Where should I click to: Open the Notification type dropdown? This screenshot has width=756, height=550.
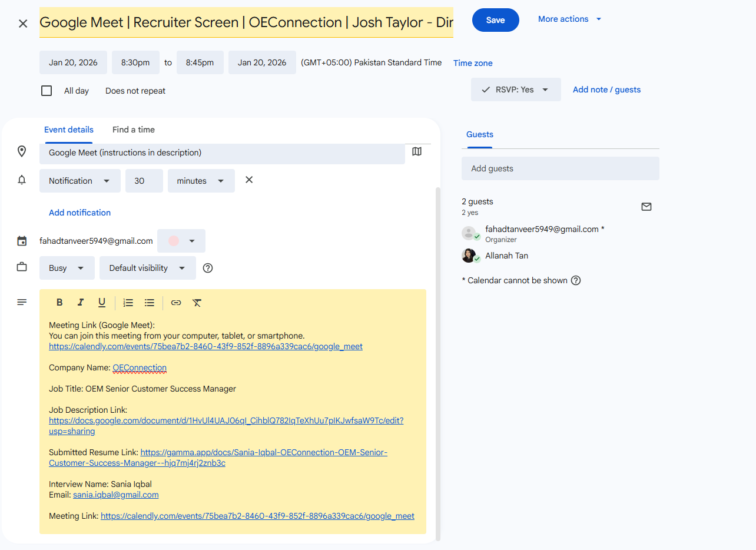pos(80,181)
